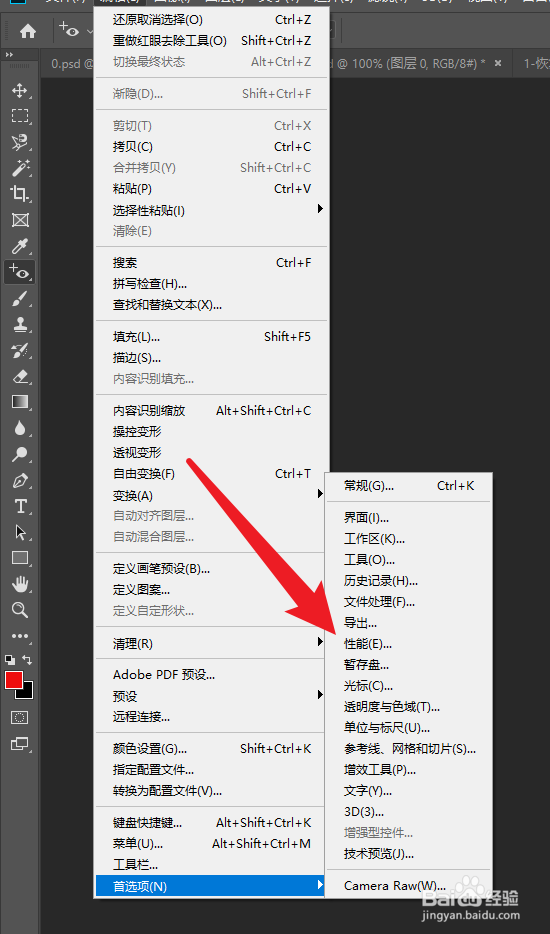Expand the 首选项(N) submenu arrow

click(x=321, y=885)
